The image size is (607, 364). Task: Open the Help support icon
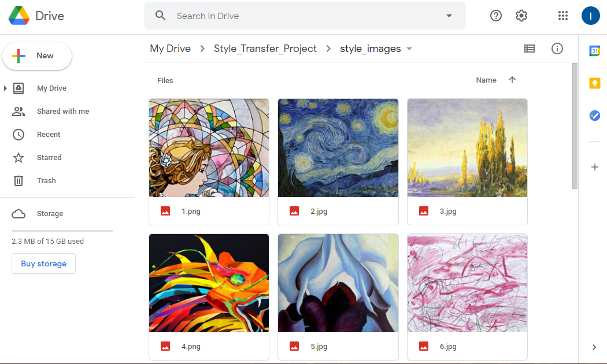(x=496, y=16)
